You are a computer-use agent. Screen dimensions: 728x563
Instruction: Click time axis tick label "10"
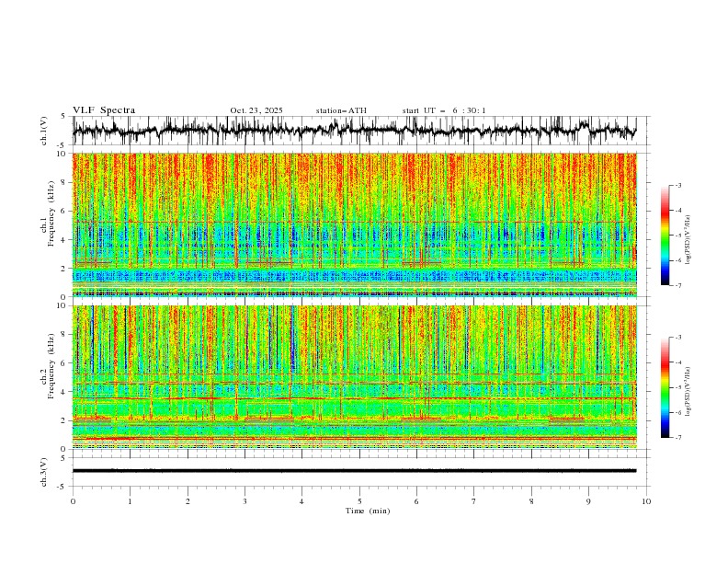[x=646, y=501]
